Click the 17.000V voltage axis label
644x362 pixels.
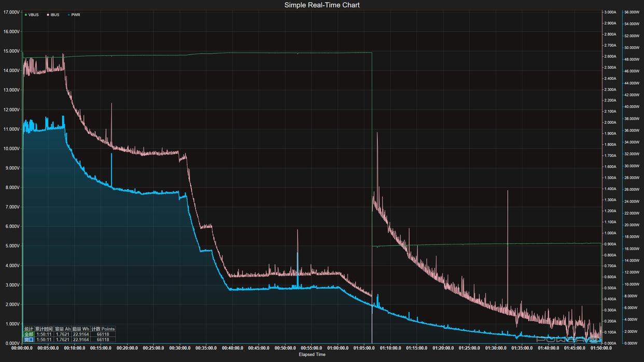point(11,11)
